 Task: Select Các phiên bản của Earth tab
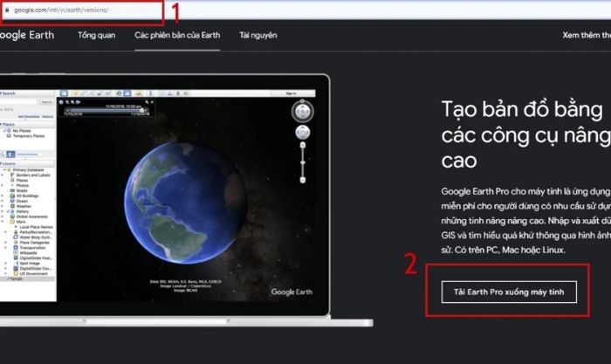(177, 35)
